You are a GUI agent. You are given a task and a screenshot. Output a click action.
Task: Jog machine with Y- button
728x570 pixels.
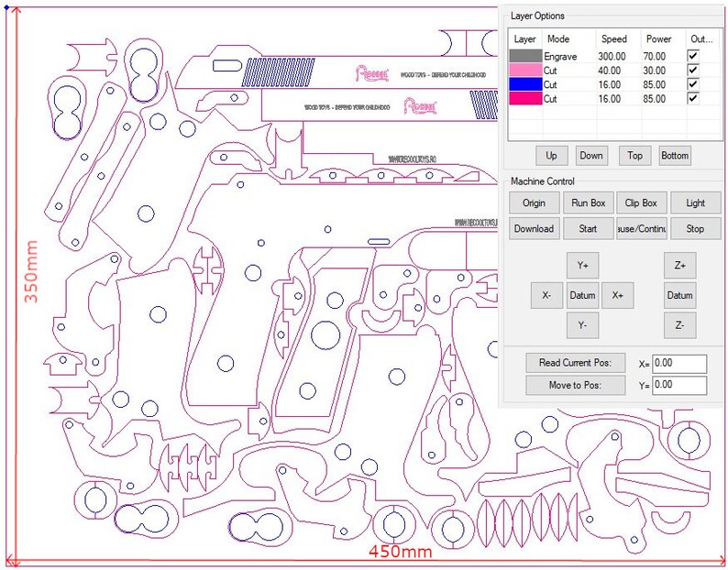click(x=583, y=325)
